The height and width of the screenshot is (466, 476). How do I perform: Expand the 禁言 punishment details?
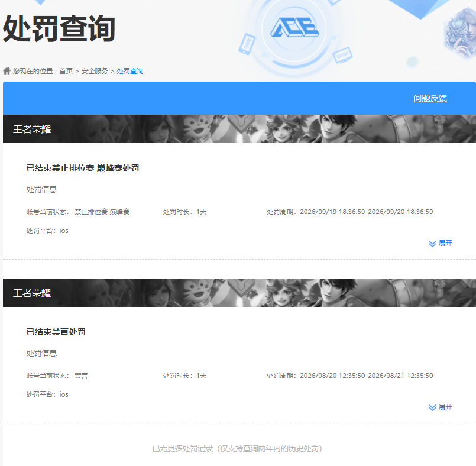[440, 407]
